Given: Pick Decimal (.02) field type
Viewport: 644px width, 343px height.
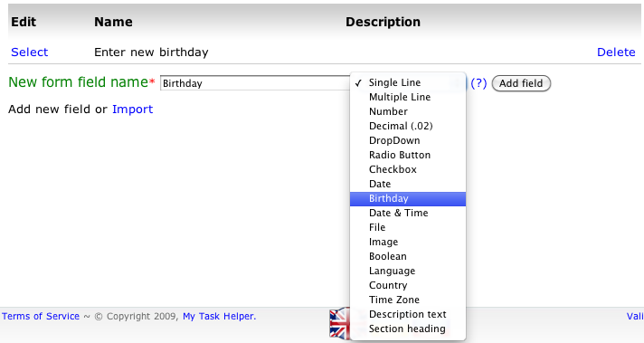Looking at the screenshot, I should point(407,126).
